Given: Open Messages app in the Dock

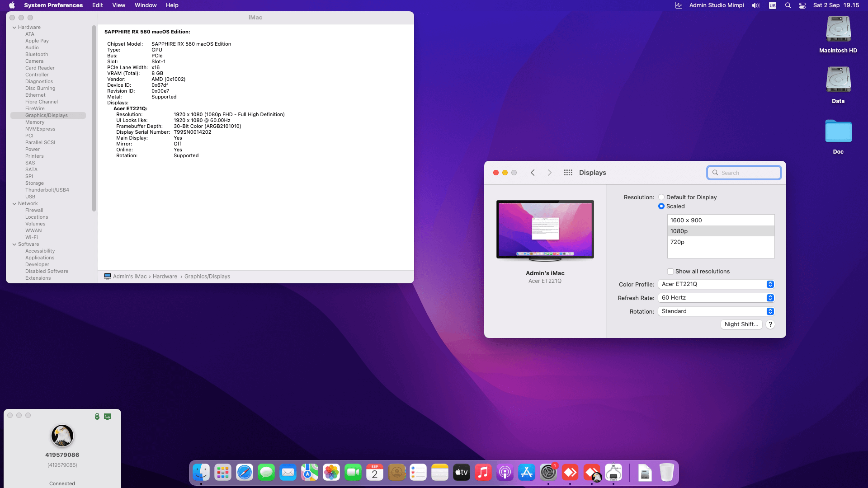Looking at the screenshot, I should pos(266,473).
